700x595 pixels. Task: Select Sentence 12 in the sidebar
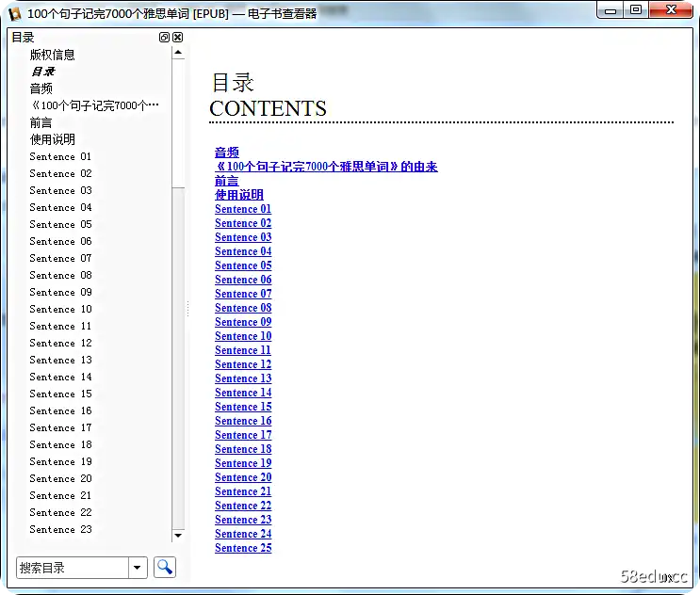[60, 343]
